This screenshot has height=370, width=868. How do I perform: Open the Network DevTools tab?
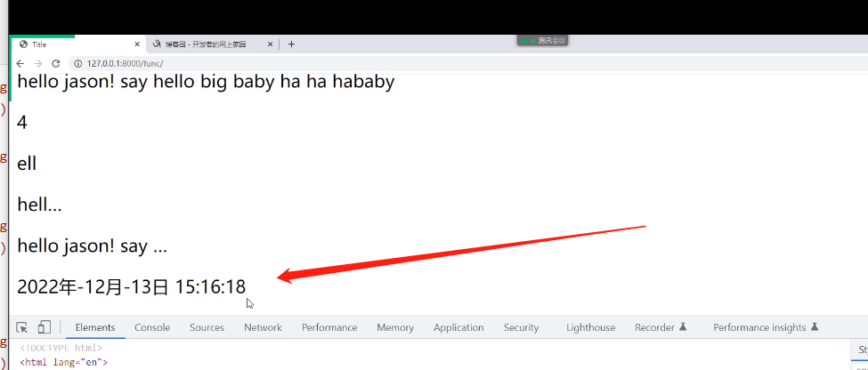263,327
